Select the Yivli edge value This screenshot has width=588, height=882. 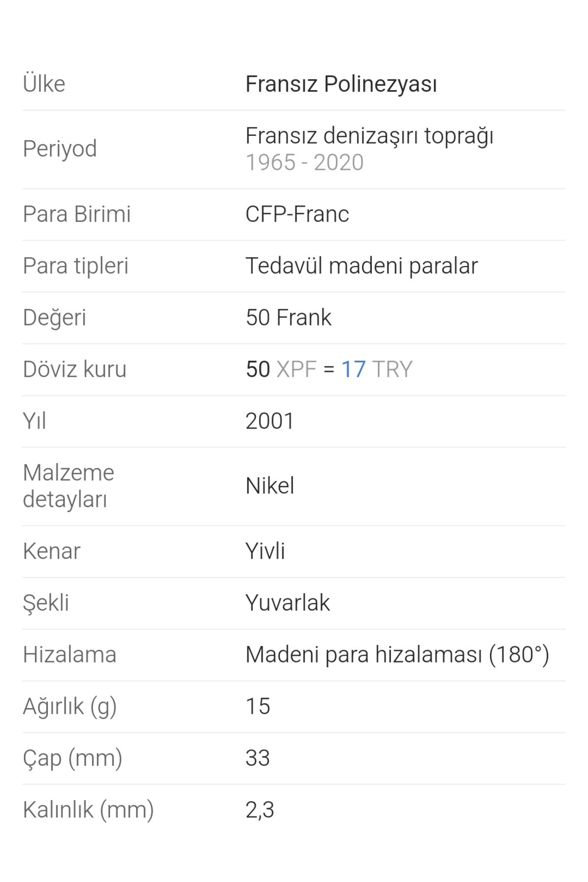tap(265, 551)
